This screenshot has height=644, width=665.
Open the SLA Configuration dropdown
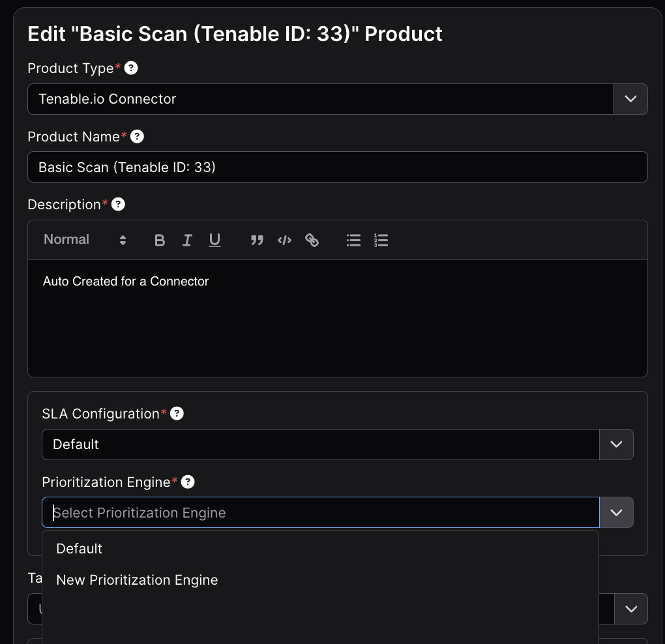click(x=616, y=445)
